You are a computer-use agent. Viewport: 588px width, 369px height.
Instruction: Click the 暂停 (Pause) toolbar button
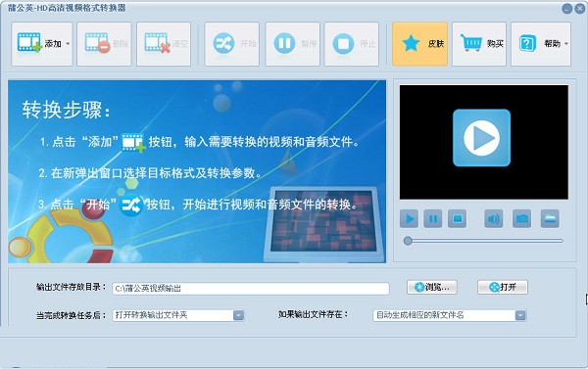pyautogui.click(x=292, y=44)
